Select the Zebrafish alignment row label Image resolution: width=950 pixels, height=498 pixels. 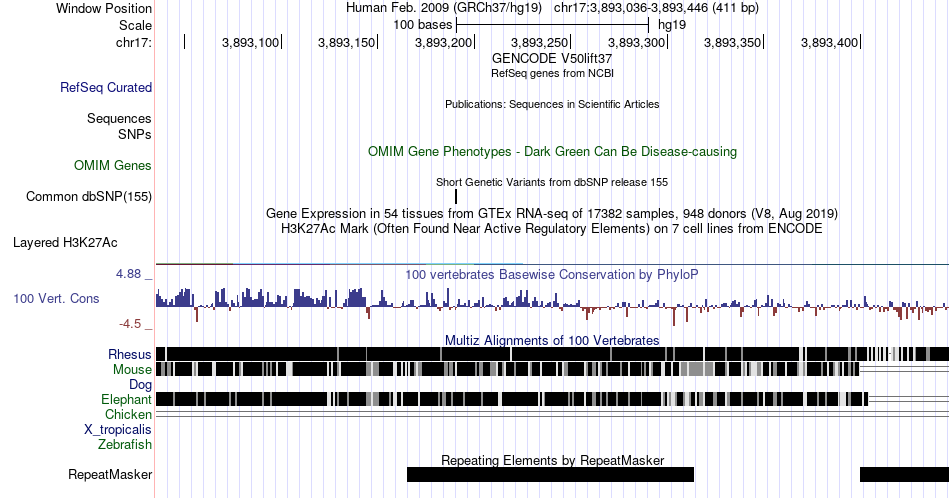[125, 444]
